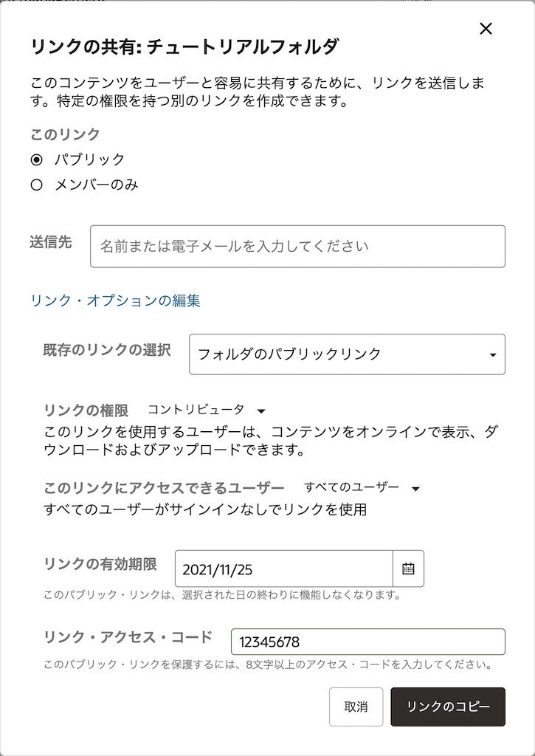This screenshot has height=756, width=535.
Task: Click the dropdown arrow next to すべてのユーザー
Action: coord(415,488)
